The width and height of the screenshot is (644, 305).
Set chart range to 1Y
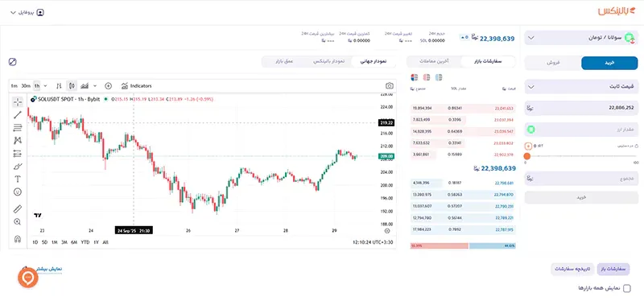pos(96,242)
